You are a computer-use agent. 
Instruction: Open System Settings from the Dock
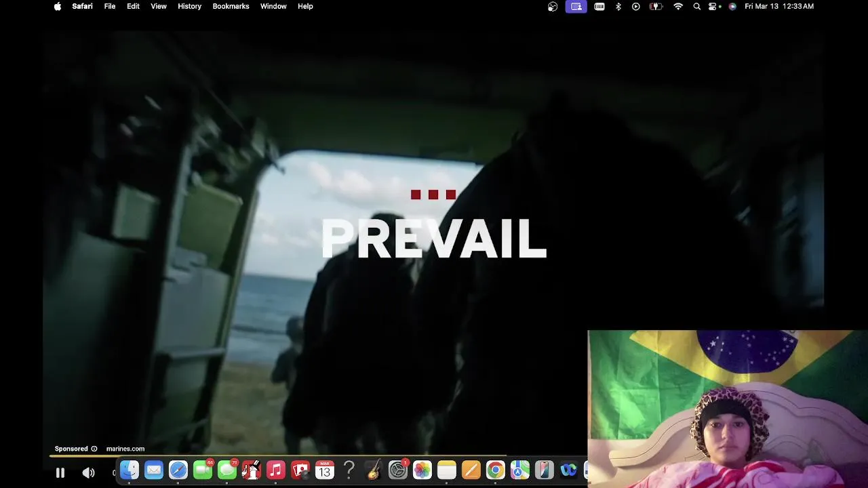[x=398, y=470]
